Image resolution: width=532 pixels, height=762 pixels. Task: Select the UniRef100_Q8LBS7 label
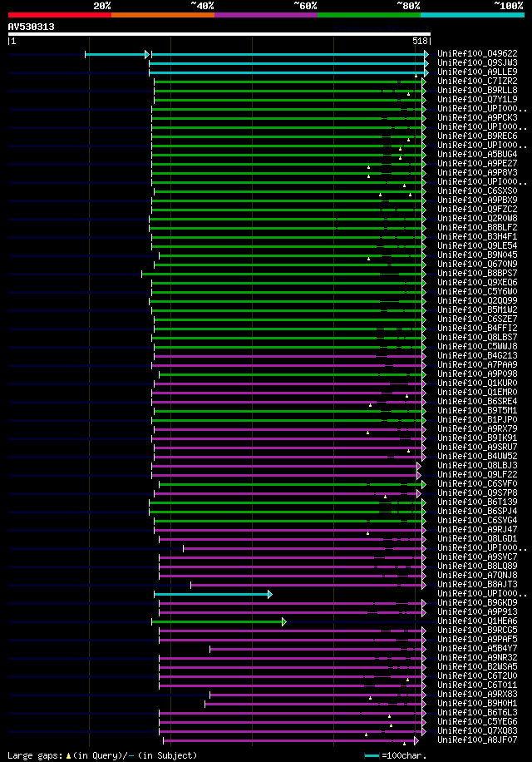(x=477, y=337)
